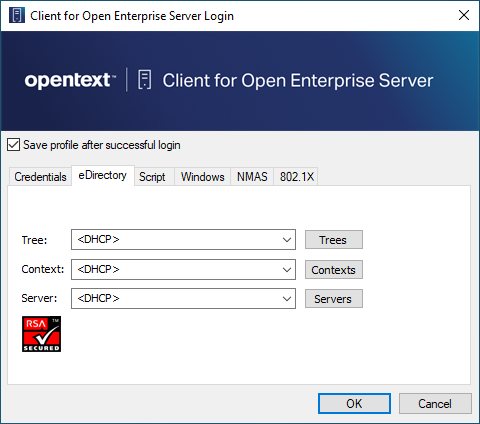
Task: Click the "Server:" label
Action: (x=39, y=298)
